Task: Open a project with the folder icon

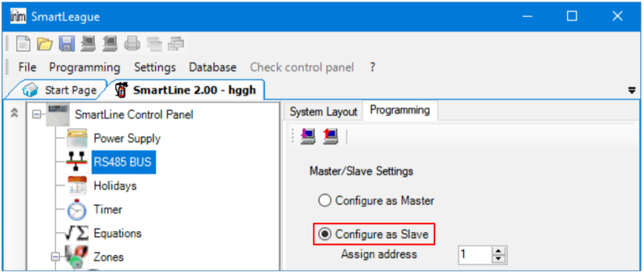Action: [x=45, y=43]
